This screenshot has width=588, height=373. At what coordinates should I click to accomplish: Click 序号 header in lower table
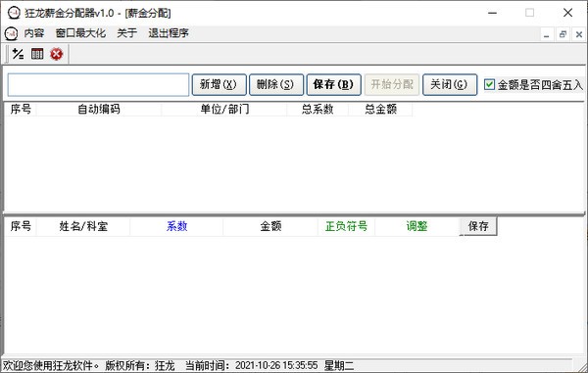pos(21,226)
